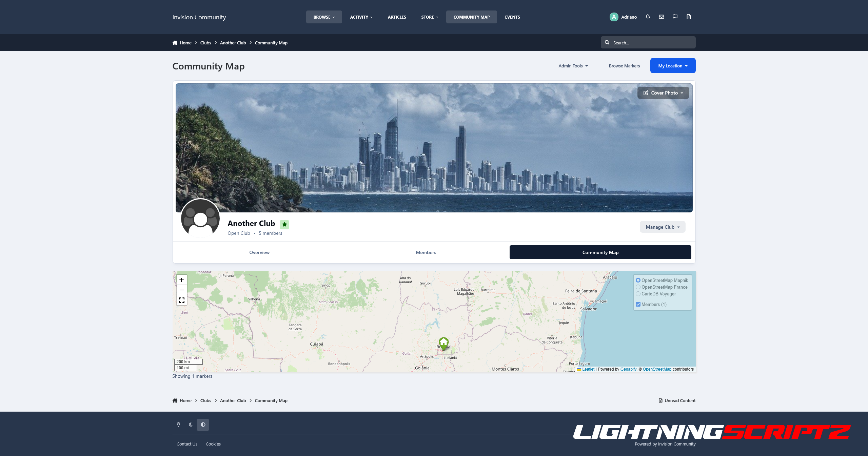Expand the Admin Tools menu
This screenshot has height=456, width=868.
[573, 66]
